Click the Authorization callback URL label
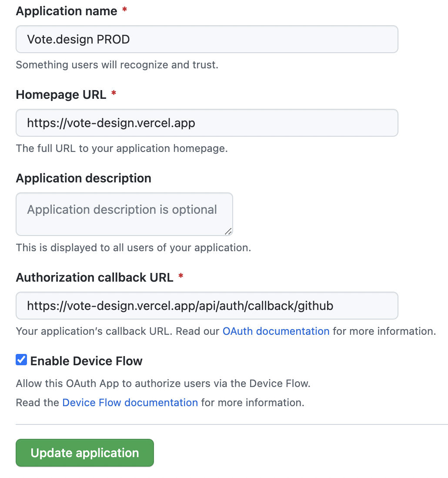Image resolution: width=448 pixels, height=478 pixels. point(94,277)
